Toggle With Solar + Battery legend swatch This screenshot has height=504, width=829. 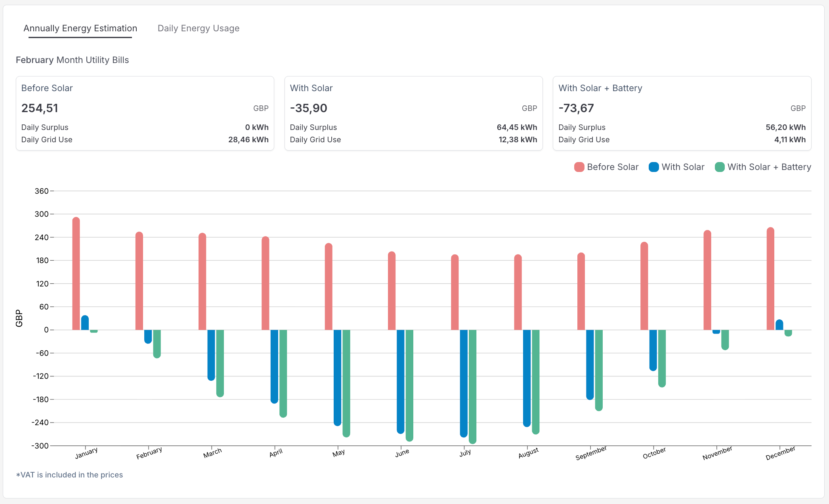720,167
